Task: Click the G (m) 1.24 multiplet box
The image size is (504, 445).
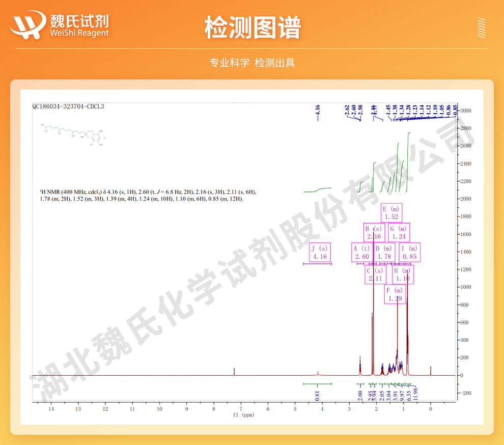Action: pos(399,233)
